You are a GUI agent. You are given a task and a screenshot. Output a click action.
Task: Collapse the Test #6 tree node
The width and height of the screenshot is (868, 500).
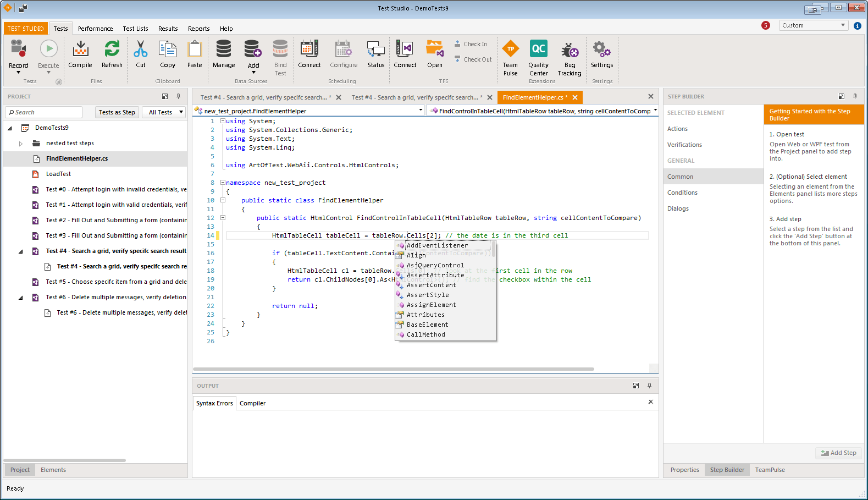(21, 298)
